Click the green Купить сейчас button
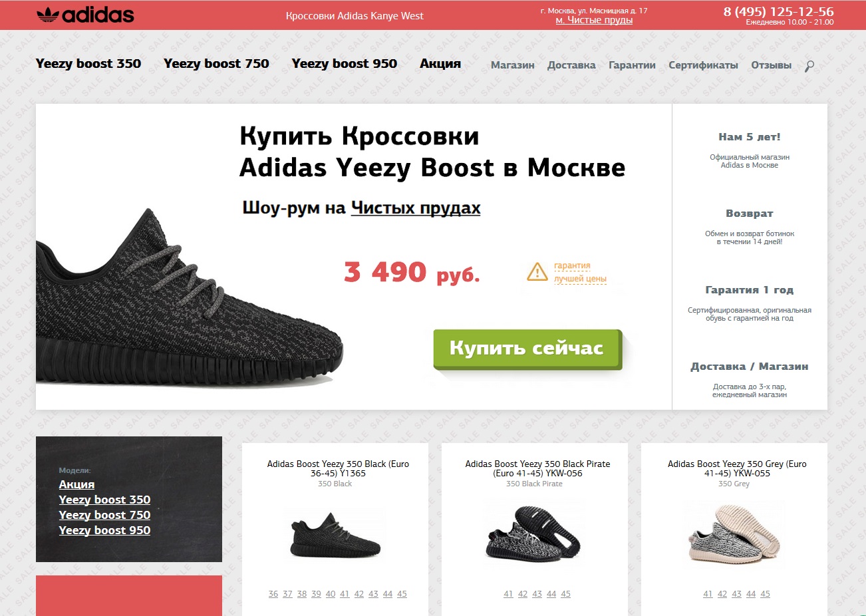This screenshot has height=616, width=866. (527, 349)
